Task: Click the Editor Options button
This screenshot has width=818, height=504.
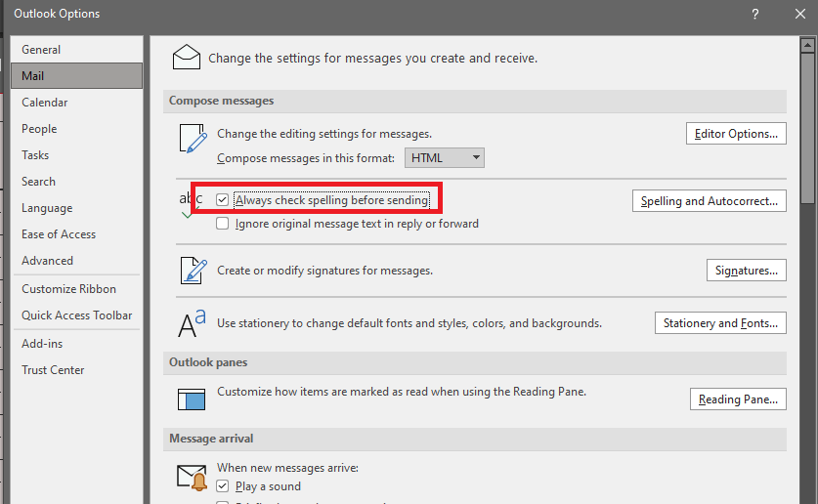Action: tap(736, 134)
